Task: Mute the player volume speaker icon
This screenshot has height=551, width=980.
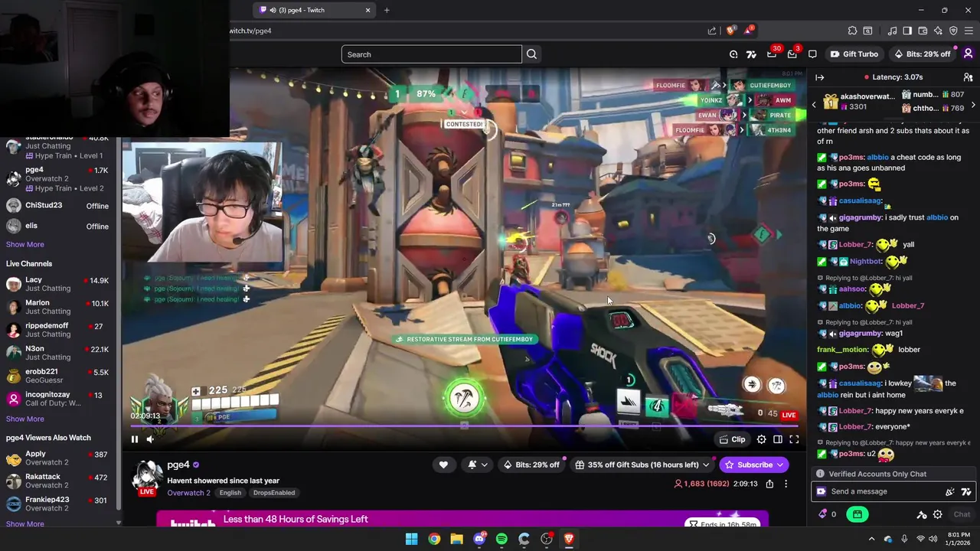Action: tap(150, 439)
